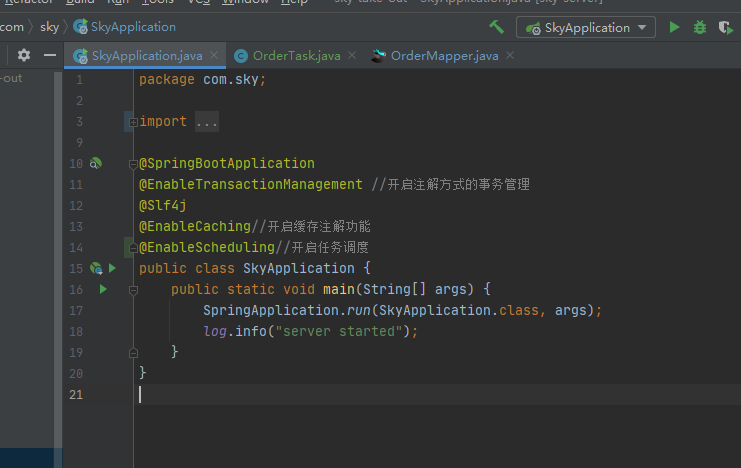Run with coverage using the shield icon
741x468 pixels.
[725, 27]
